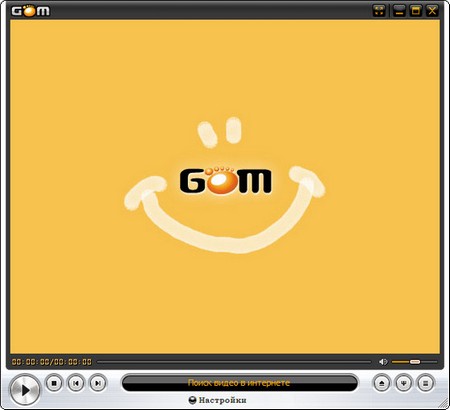Open a file using the eject icon
The height and width of the screenshot is (410, 450).
coord(382,383)
